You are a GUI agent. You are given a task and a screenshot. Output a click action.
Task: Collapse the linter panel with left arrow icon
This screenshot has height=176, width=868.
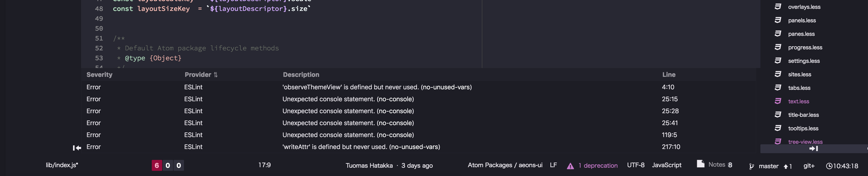(x=77, y=148)
